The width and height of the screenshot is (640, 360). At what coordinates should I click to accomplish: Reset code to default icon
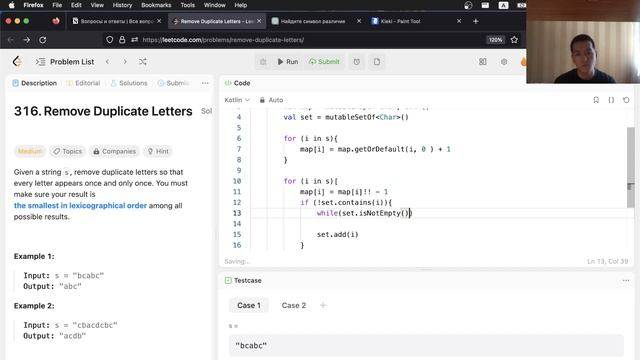626,100
